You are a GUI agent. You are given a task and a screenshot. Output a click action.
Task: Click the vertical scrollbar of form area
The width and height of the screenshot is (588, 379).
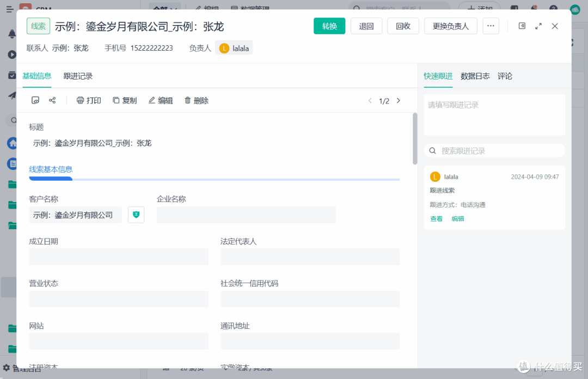[x=415, y=138]
